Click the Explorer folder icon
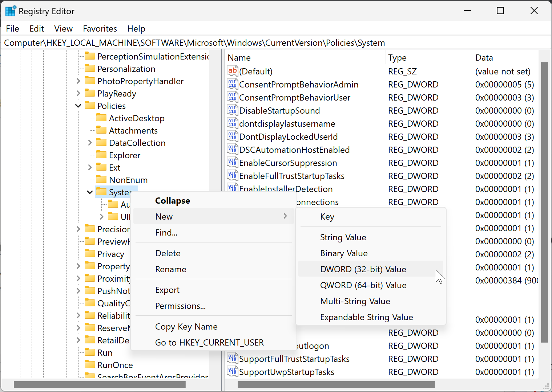 [101, 155]
